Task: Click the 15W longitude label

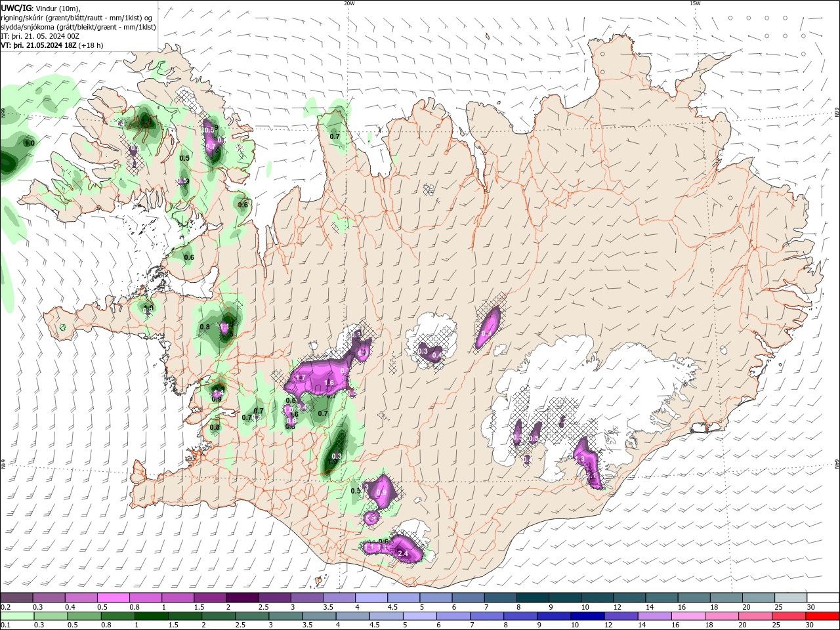Action: [695, 3]
